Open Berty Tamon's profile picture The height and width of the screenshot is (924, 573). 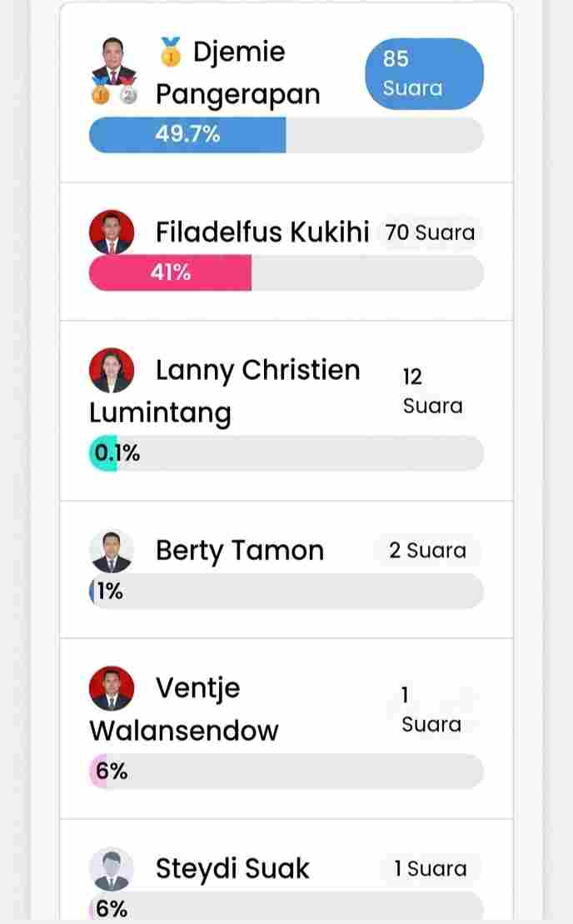click(112, 551)
